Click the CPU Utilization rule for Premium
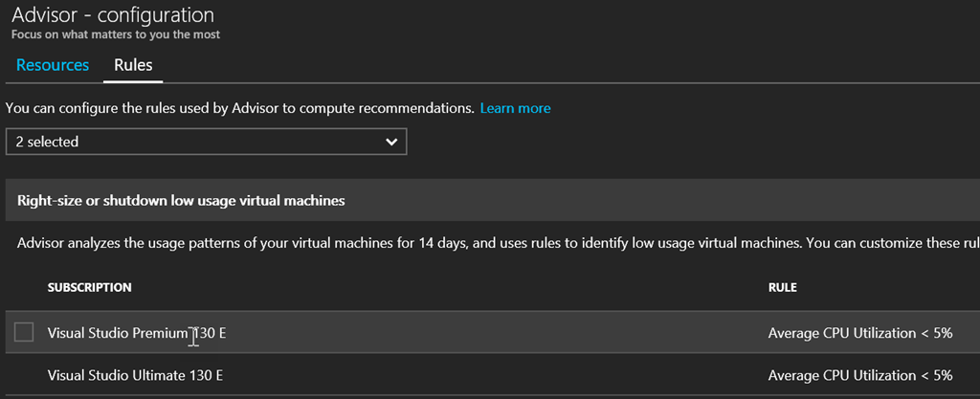 pos(859,333)
